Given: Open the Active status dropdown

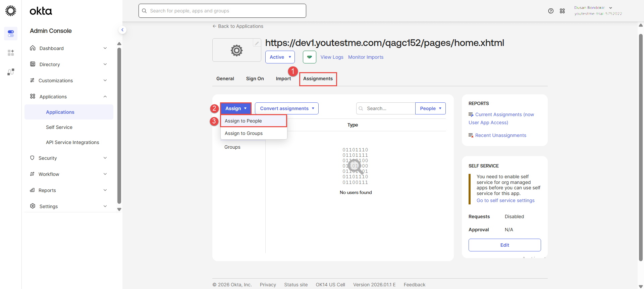Looking at the screenshot, I should click(x=280, y=57).
